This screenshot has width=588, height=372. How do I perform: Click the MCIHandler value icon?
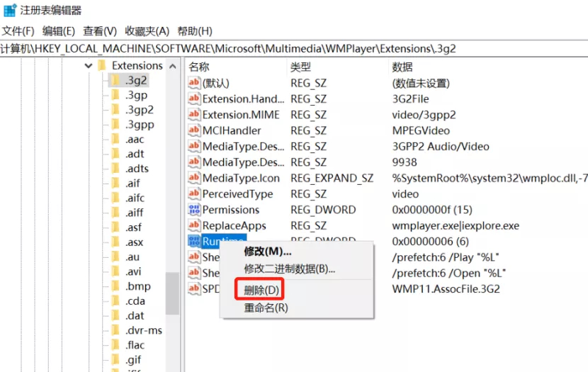(194, 130)
